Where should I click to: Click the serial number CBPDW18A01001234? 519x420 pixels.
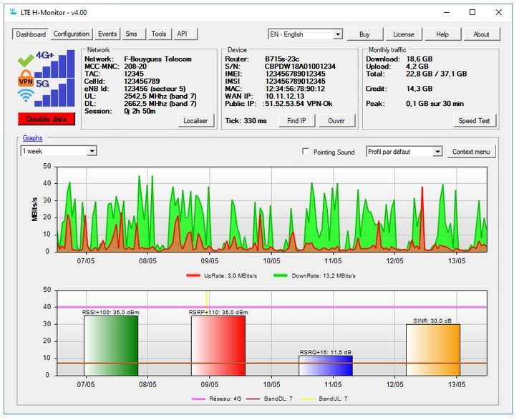click(300, 67)
